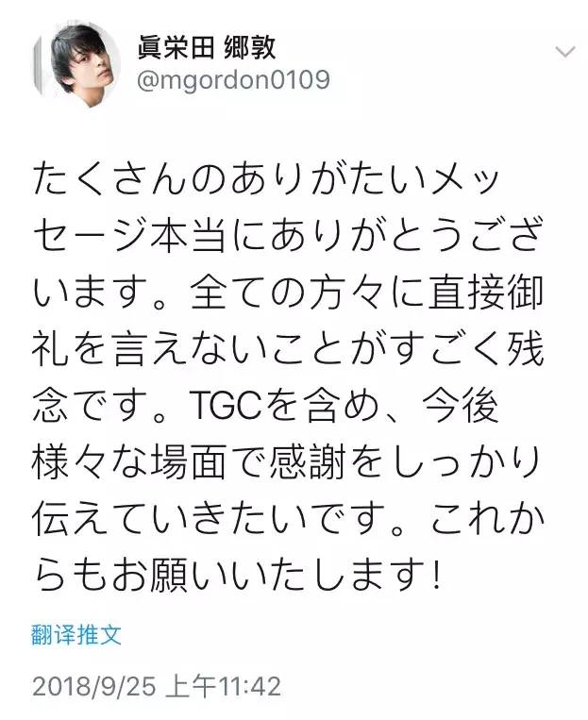Tap the 2018/9/25 date in timestamp
This screenshot has width=588, height=720.
94,687
